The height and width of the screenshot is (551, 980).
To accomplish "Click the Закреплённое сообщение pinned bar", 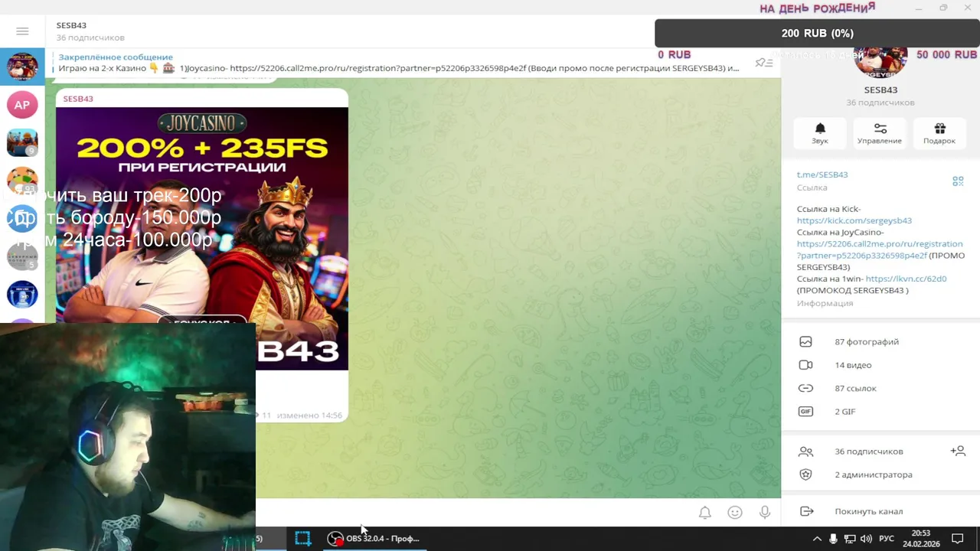I will pyautogui.click(x=398, y=63).
